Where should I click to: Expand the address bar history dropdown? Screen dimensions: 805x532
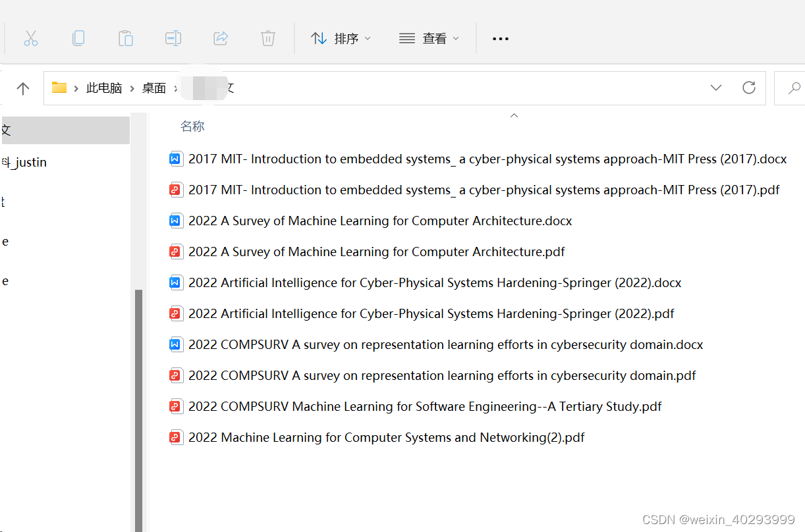tap(716, 88)
